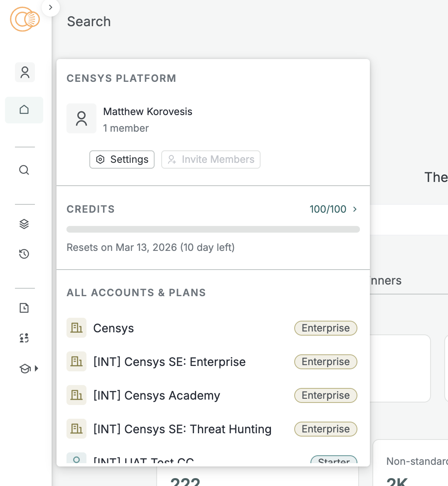448x486 pixels.
Task: Click Enterprise badge on [INT] Censys Academy row
Action: pyautogui.click(x=325, y=395)
